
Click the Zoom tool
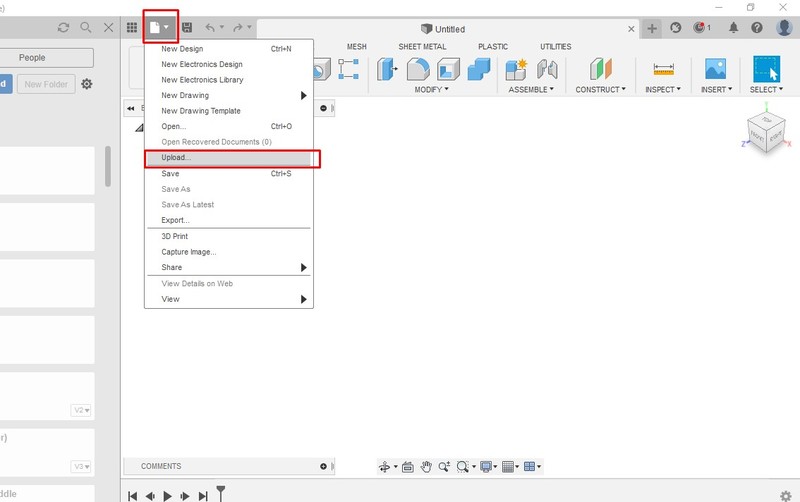[x=444, y=466]
